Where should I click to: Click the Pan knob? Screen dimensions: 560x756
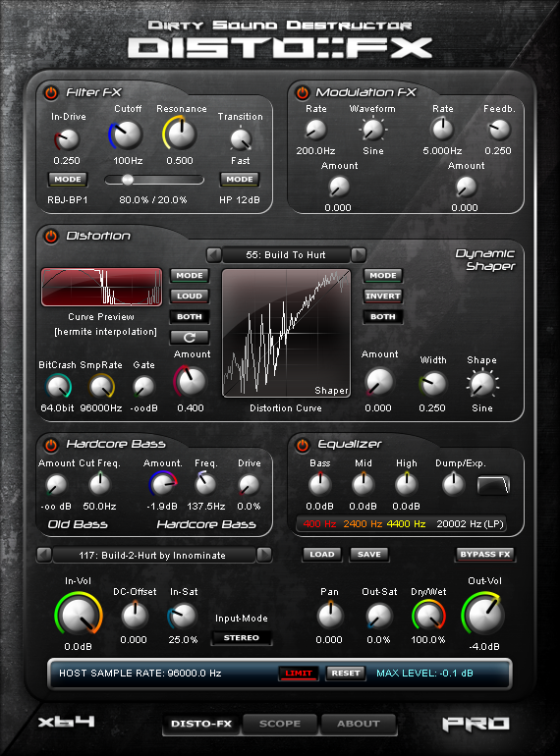[x=330, y=617]
